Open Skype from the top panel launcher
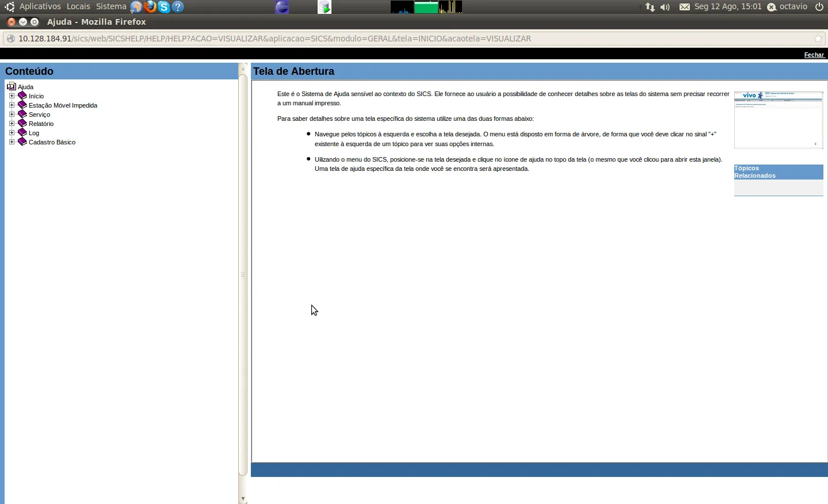The image size is (828, 504). coord(164,7)
